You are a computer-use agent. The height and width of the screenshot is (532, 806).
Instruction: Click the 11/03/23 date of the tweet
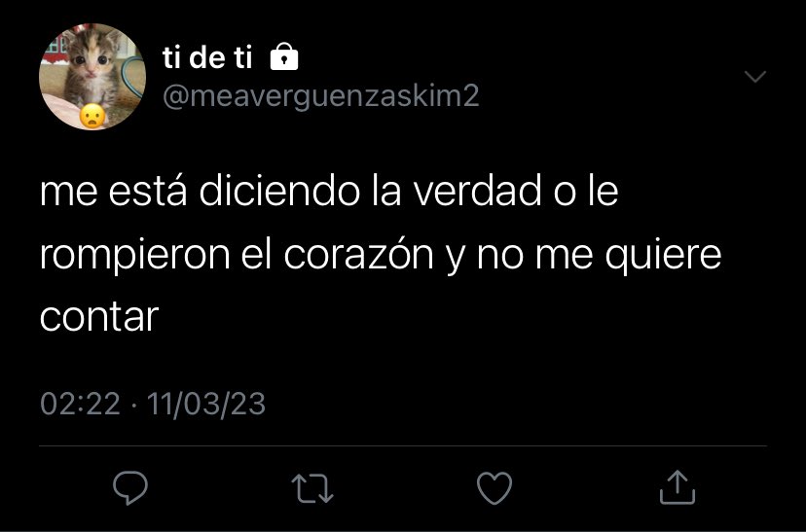[206, 404]
